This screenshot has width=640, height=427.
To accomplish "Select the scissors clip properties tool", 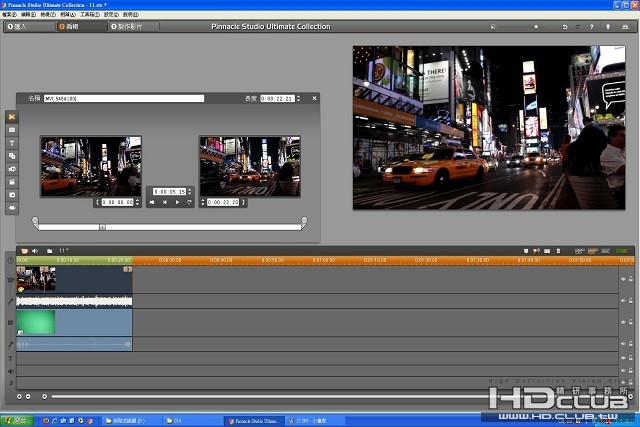I will point(12,117).
